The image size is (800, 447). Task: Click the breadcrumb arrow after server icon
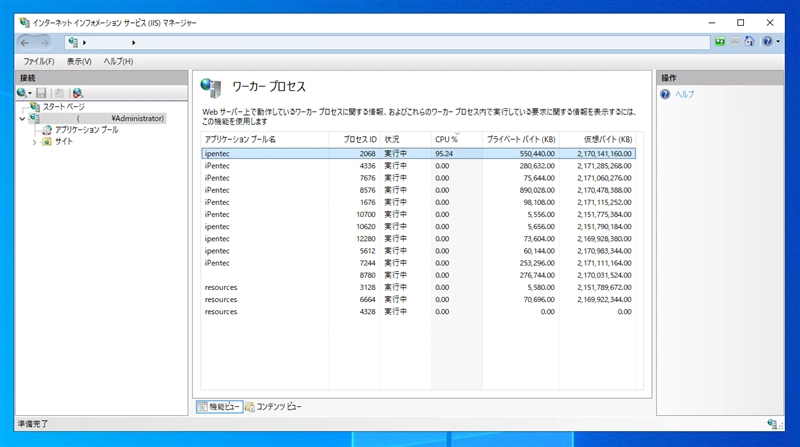pyautogui.click(x=85, y=43)
